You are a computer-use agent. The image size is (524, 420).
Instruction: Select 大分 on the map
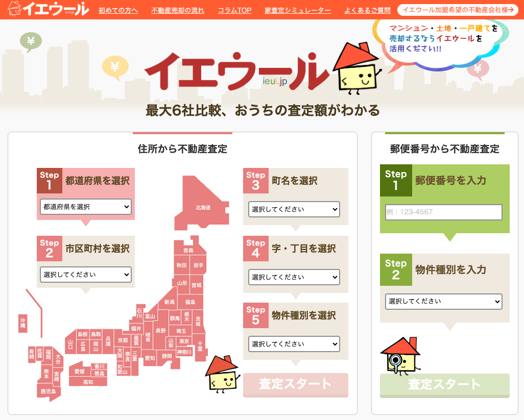tap(58, 359)
